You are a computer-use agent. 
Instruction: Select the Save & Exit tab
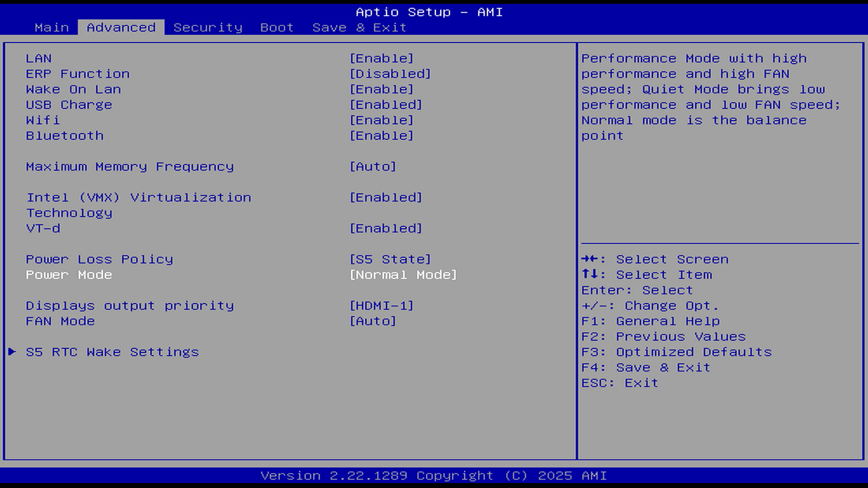pos(359,28)
